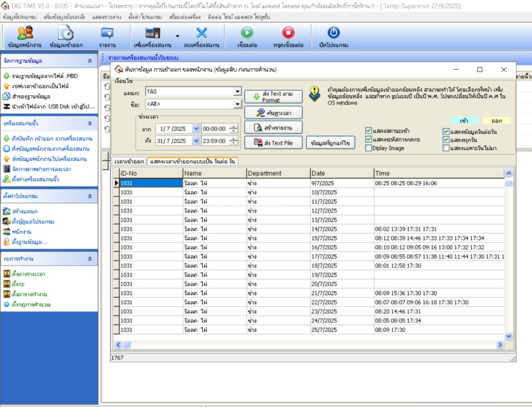The height and width of the screenshot is (407, 532).
Task: Open the แผนก dropdown showing TAS
Action: coord(237,91)
